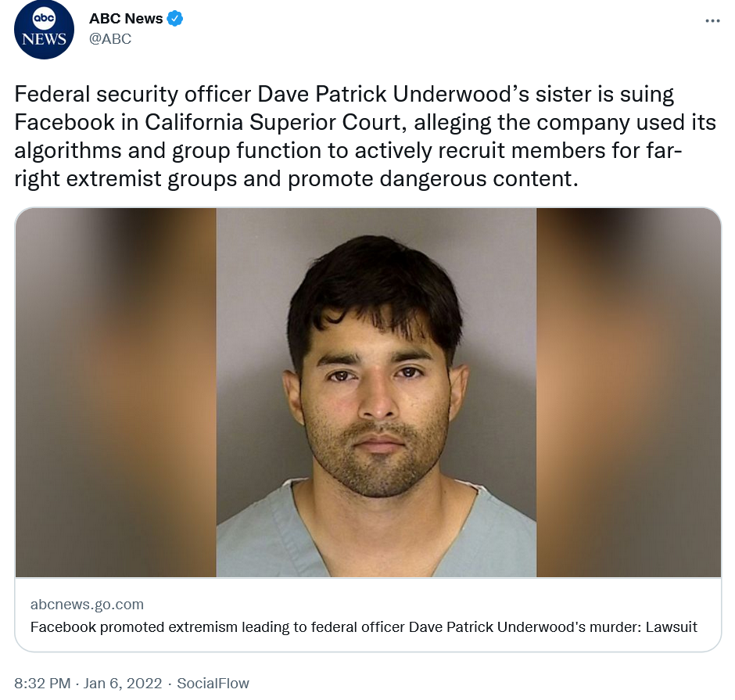Open the @ABC handle link

click(x=110, y=38)
